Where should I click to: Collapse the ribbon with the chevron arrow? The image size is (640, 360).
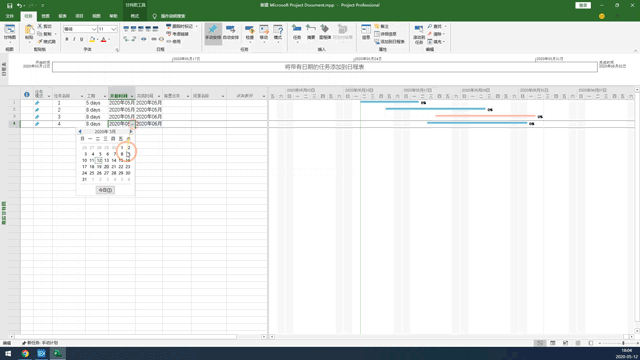point(635,51)
